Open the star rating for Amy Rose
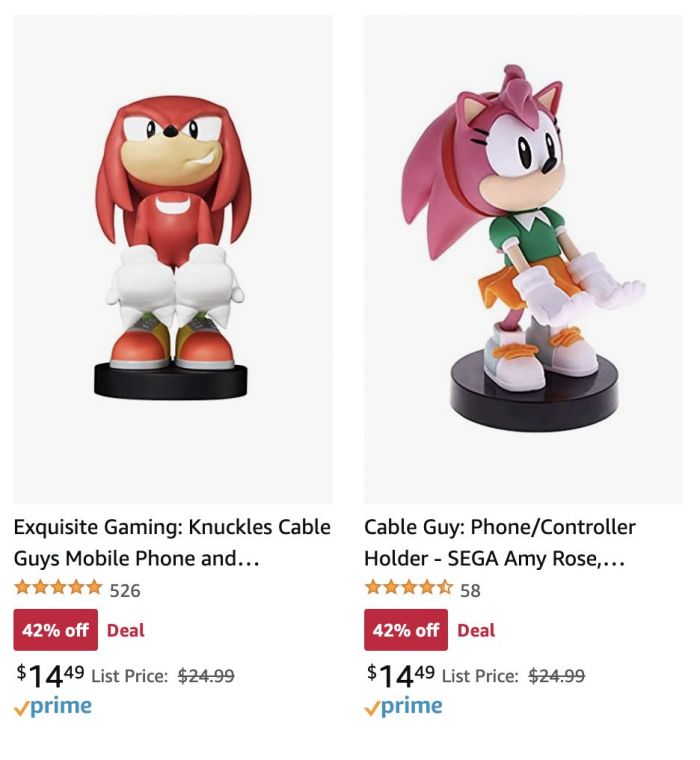Screen dimensions: 700x760 click(409, 588)
